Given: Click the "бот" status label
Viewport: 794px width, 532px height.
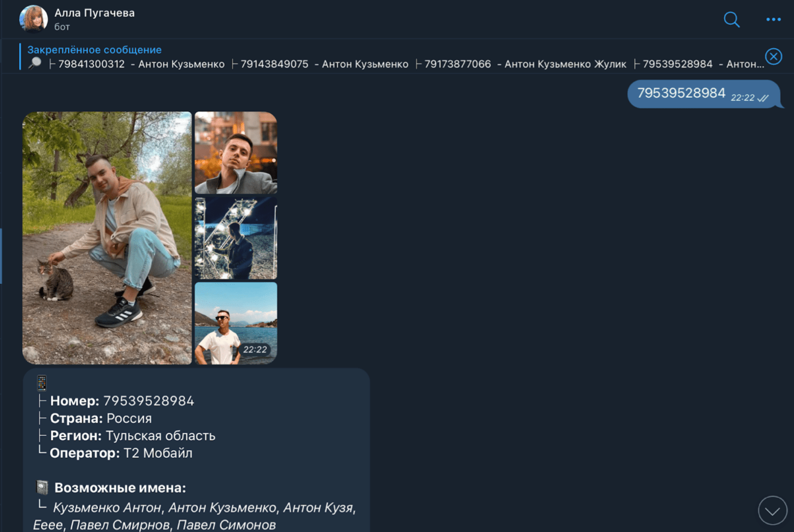Looking at the screenshot, I should pyautogui.click(x=62, y=27).
